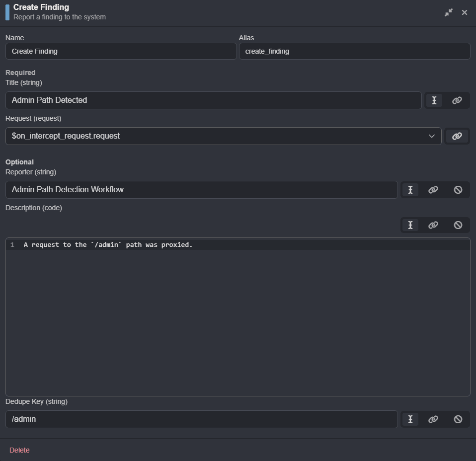This screenshot has width=476, height=461.
Task: Attach a reference to the Title field
Action: tap(457, 100)
